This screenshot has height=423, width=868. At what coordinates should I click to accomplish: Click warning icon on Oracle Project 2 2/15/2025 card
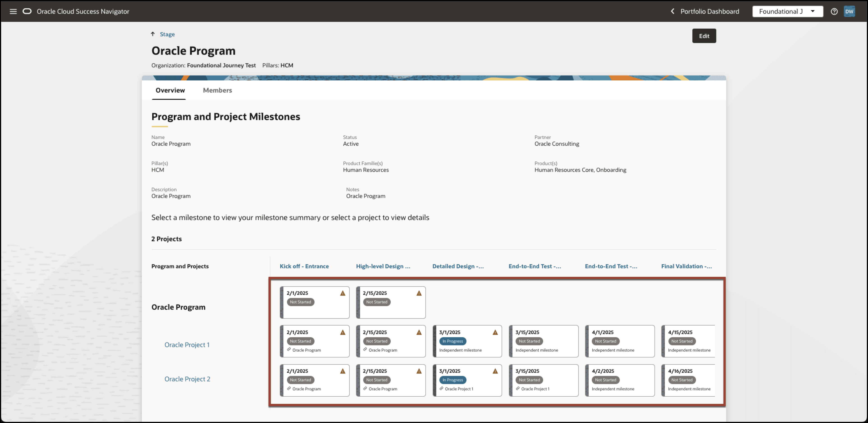pos(419,371)
